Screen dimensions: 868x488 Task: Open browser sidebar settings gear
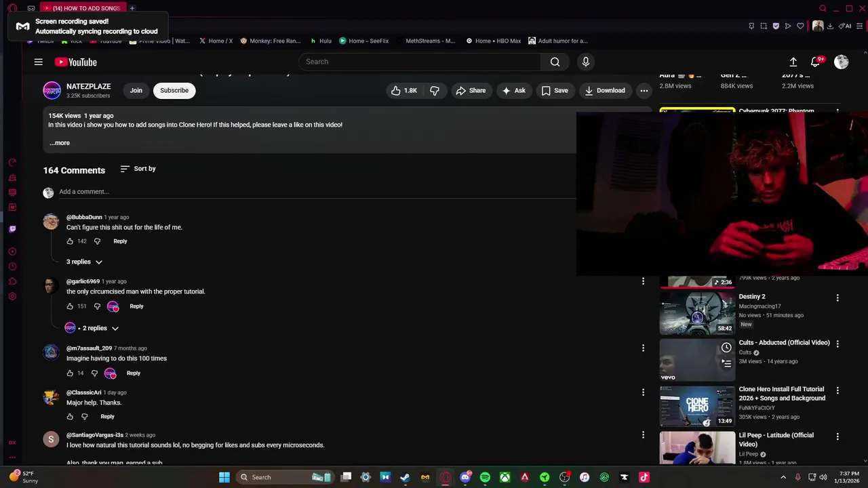coord(12,296)
